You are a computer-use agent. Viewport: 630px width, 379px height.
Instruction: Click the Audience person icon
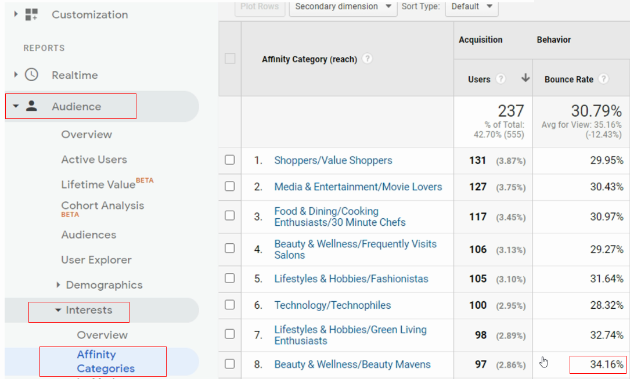31,106
